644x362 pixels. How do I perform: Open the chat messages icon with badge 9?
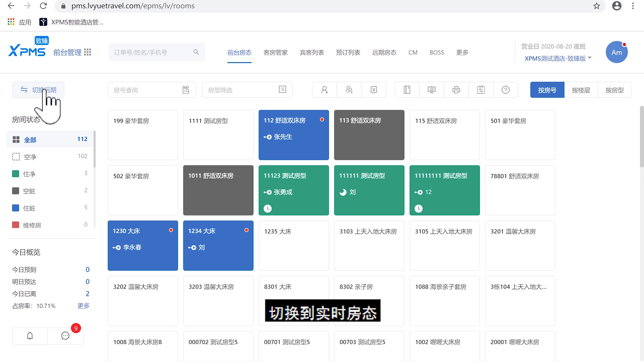point(65,336)
